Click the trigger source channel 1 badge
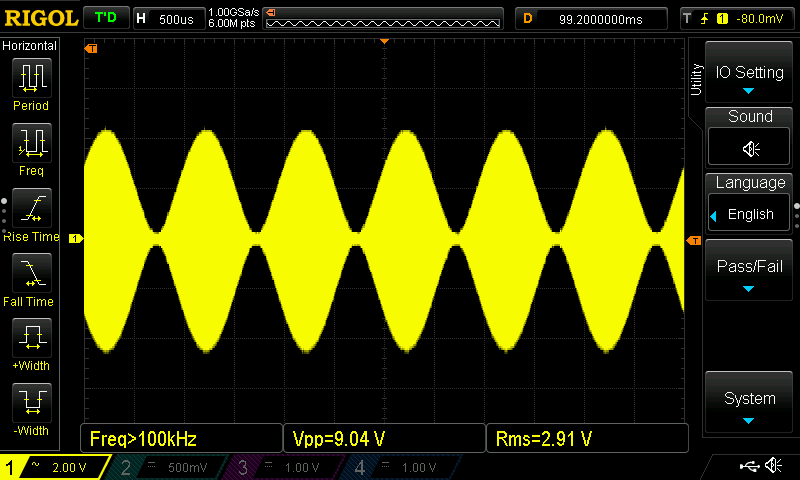800x480 pixels. pos(722,19)
